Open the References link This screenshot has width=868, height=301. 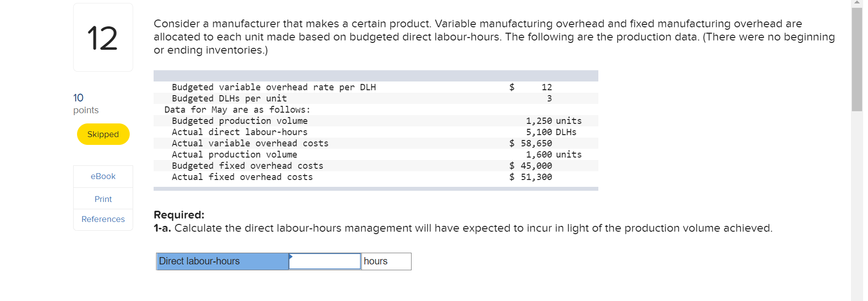[103, 219]
